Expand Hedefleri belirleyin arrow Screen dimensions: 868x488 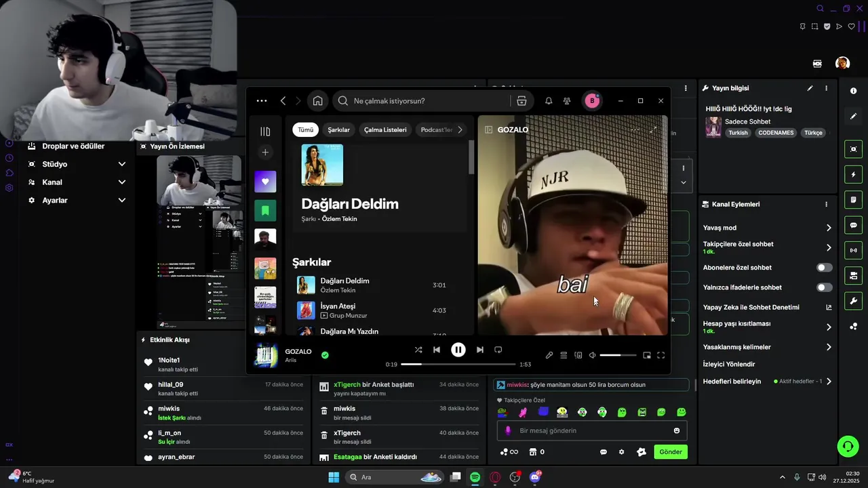click(x=829, y=382)
